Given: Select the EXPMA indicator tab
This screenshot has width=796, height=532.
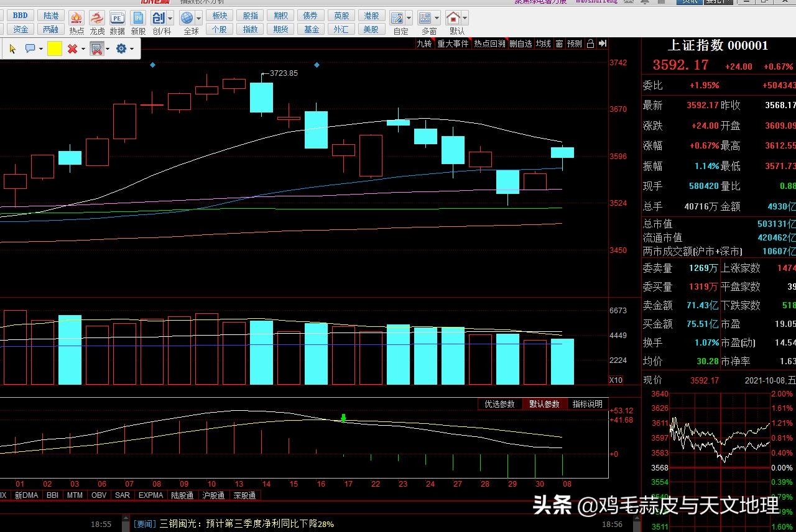Looking at the screenshot, I should tap(150, 495).
